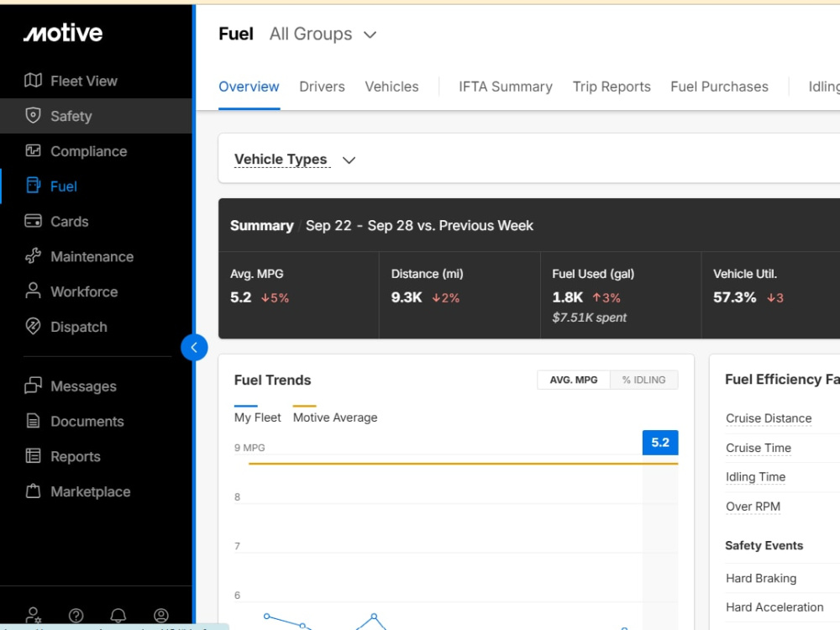Click the Fuel pump icon
Image resolution: width=840 pixels, height=630 pixels.
[x=34, y=186]
